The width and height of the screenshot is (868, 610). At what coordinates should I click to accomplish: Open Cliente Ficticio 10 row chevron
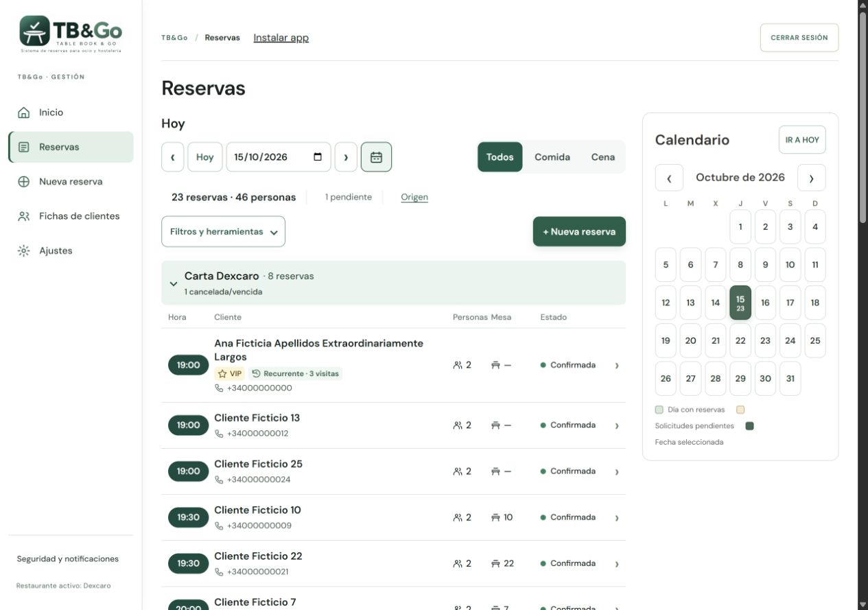tap(617, 517)
